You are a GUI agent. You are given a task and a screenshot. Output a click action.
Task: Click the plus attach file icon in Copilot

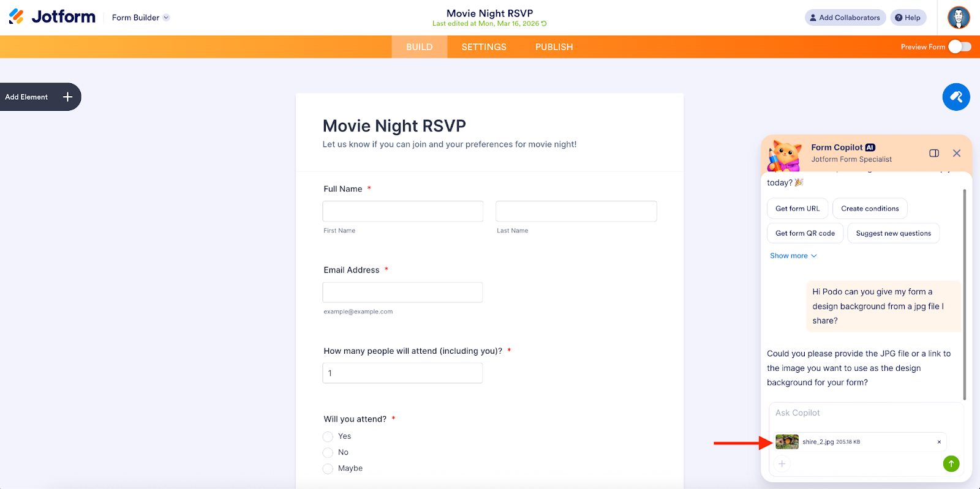point(782,464)
